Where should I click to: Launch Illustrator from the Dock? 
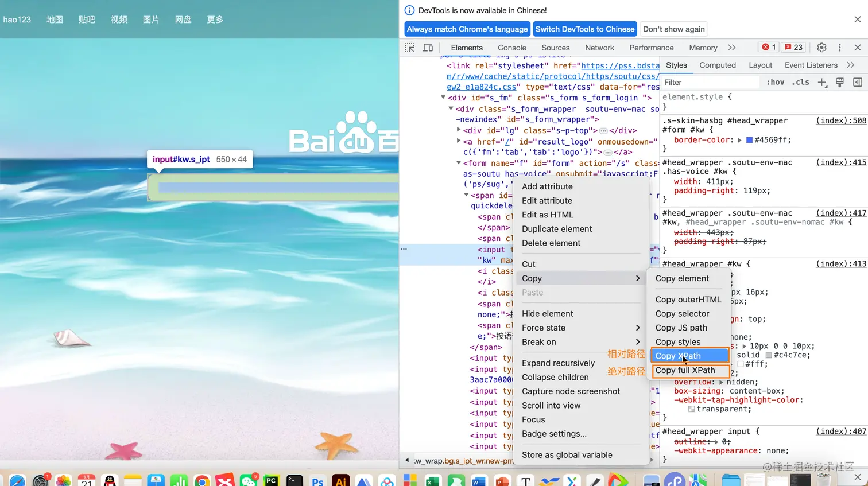pos(341,481)
